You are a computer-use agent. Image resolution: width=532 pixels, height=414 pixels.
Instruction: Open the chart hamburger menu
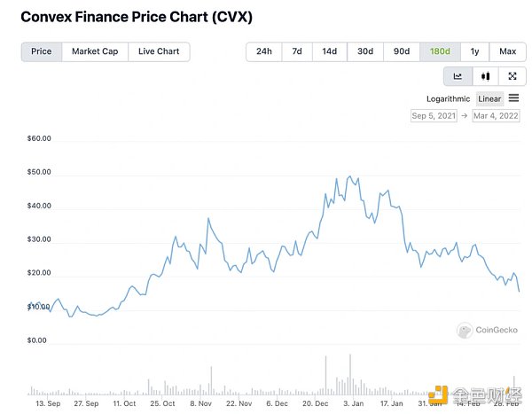[513, 98]
